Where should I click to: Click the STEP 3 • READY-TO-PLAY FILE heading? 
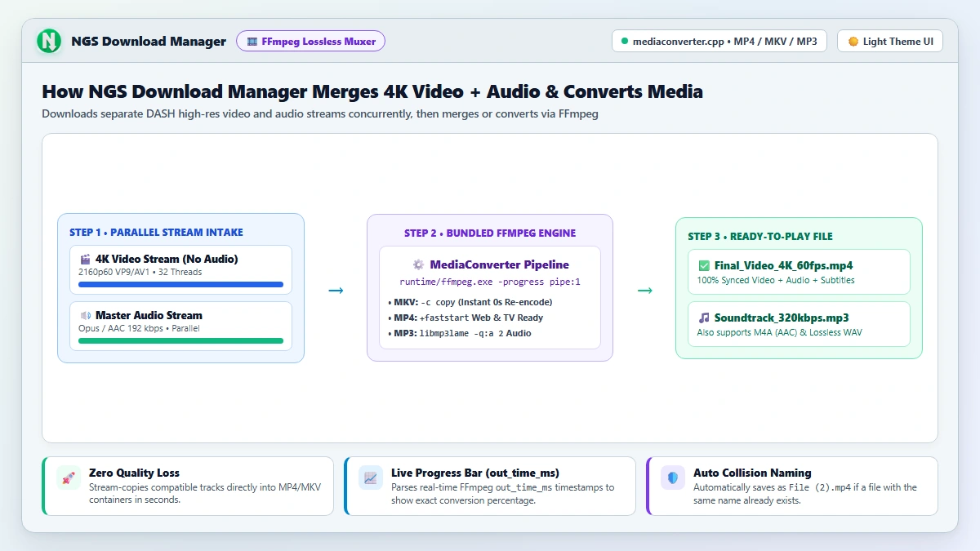pos(759,237)
